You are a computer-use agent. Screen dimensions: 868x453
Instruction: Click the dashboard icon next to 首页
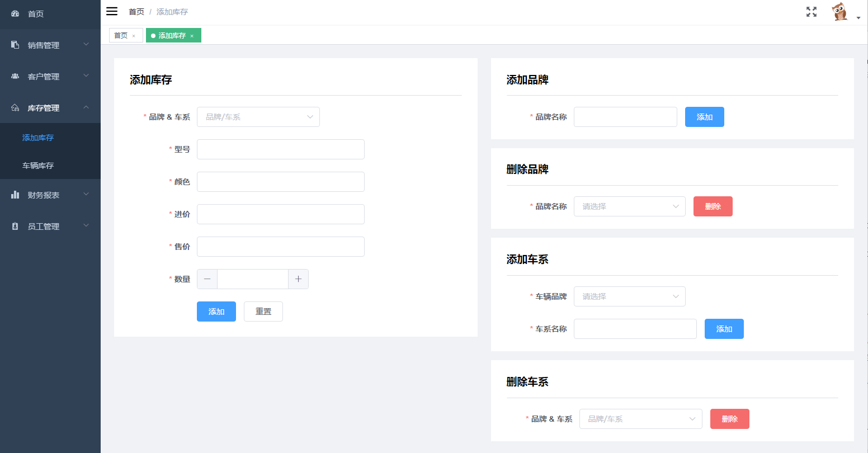tap(15, 13)
